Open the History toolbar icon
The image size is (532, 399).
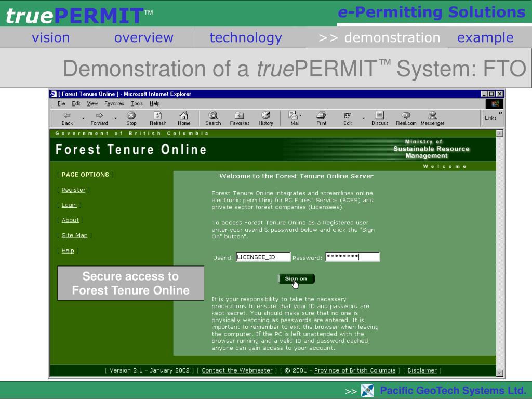tap(265, 115)
